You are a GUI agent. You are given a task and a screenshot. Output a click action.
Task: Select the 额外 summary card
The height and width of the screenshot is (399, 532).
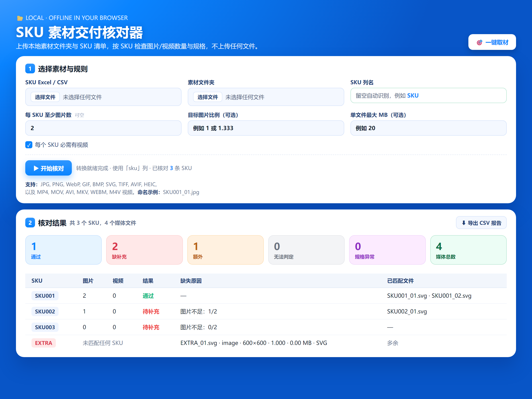point(225,250)
